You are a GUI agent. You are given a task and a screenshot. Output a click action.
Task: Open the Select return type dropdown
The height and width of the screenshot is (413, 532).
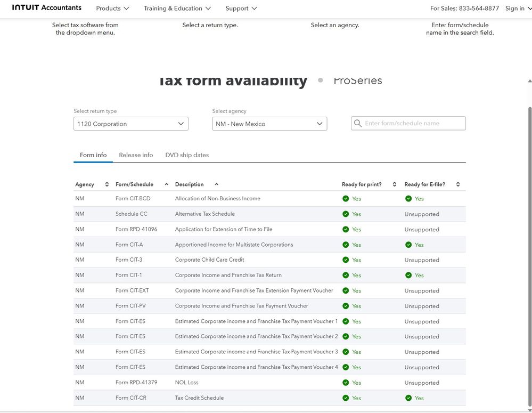(131, 124)
